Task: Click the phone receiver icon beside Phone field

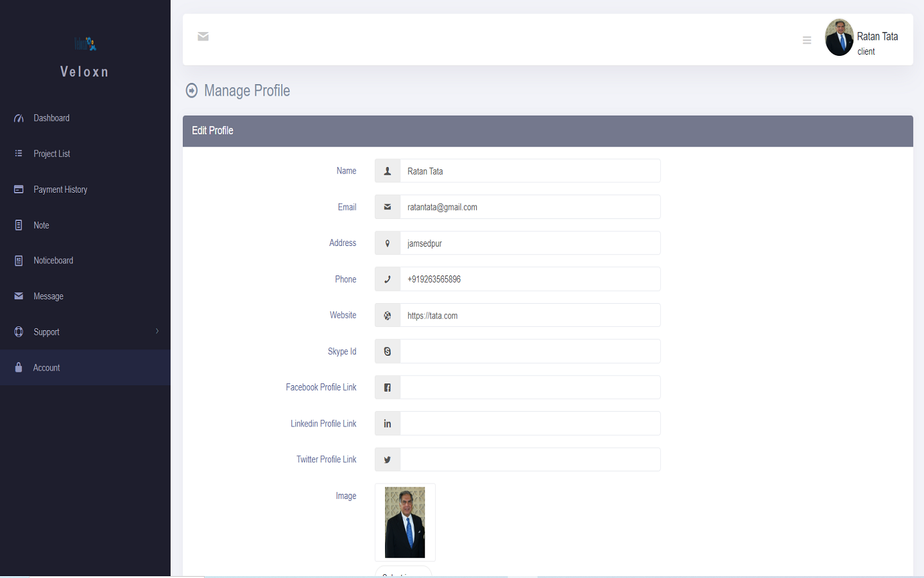Action: tap(387, 279)
